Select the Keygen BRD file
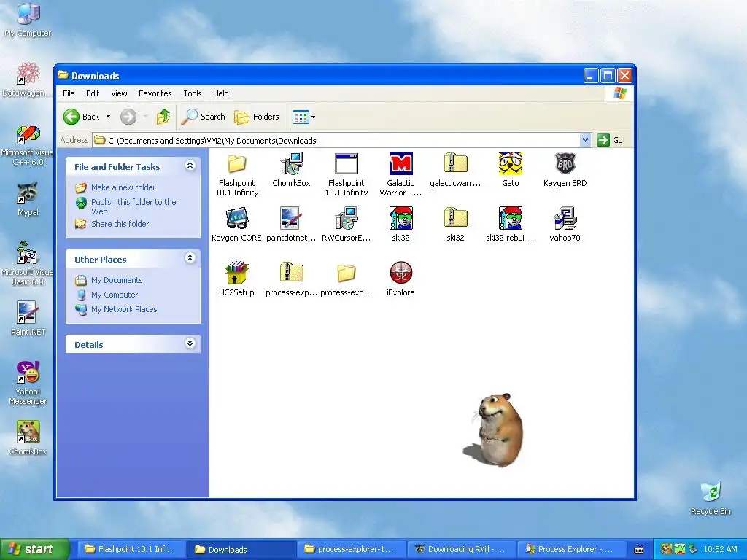Image resolution: width=747 pixels, height=560 pixels. pyautogui.click(x=565, y=164)
